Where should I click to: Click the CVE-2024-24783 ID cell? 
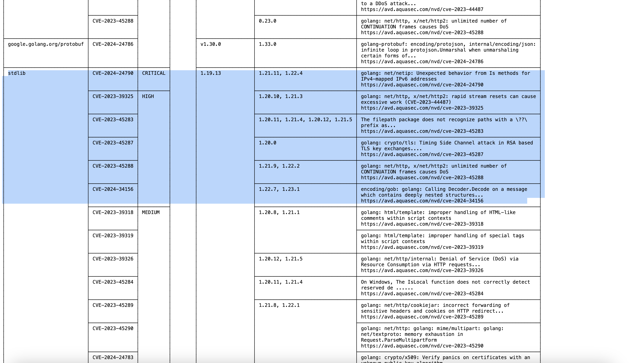pyautogui.click(x=113, y=357)
